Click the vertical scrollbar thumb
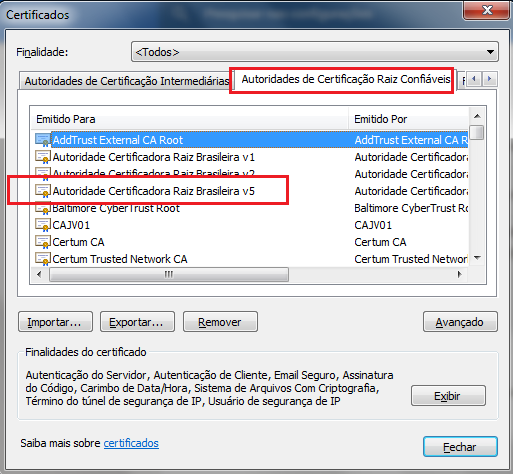 pos(478,132)
